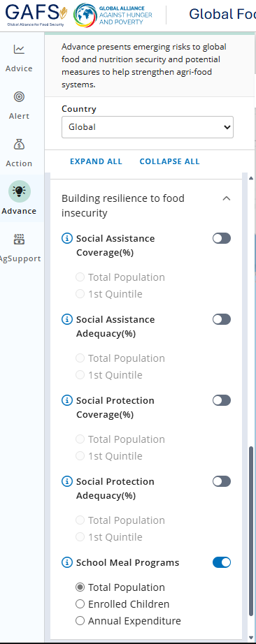Collapse Building resilience to food insecurity section
The image size is (256, 644).
tap(227, 198)
